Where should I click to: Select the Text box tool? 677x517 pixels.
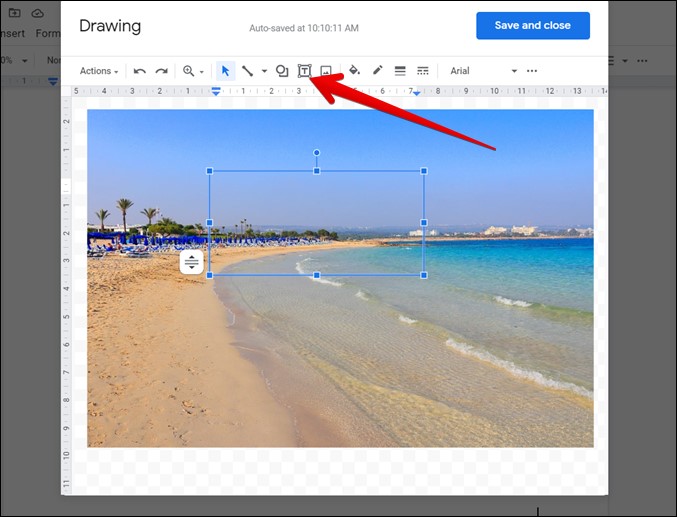pyautogui.click(x=304, y=71)
